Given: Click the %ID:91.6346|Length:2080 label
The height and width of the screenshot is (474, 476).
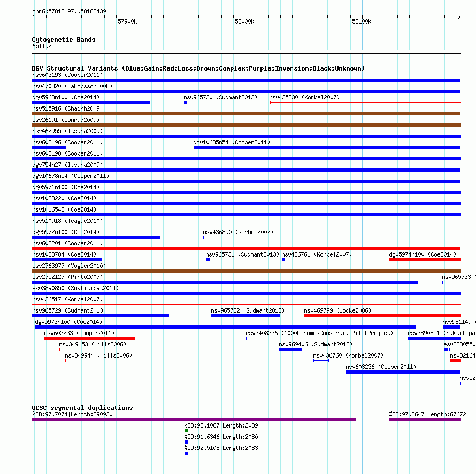Looking at the screenshot, I should click(x=221, y=437).
